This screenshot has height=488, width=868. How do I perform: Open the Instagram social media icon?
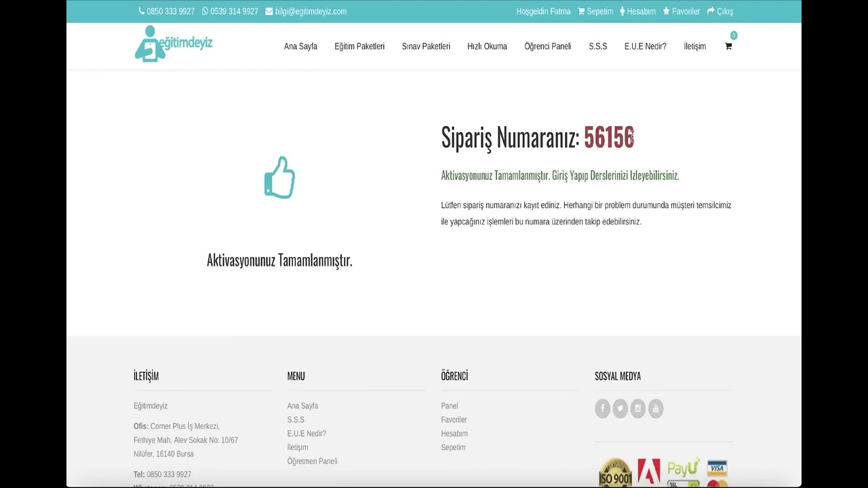tap(637, 409)
